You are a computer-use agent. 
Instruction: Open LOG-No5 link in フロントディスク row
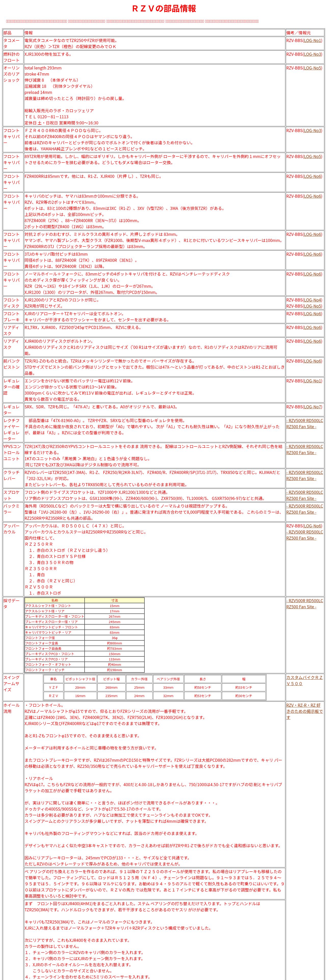point(312,306)
